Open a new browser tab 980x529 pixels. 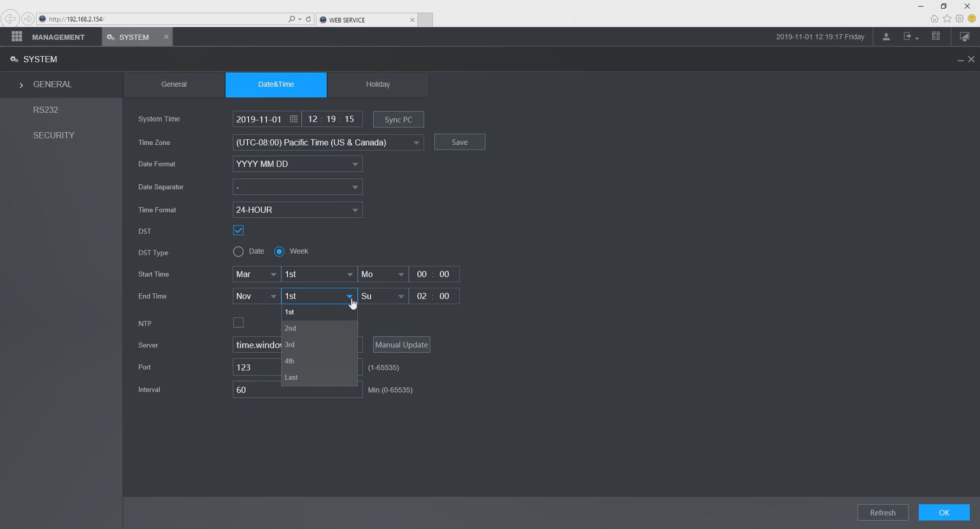[x=425, y=20]
